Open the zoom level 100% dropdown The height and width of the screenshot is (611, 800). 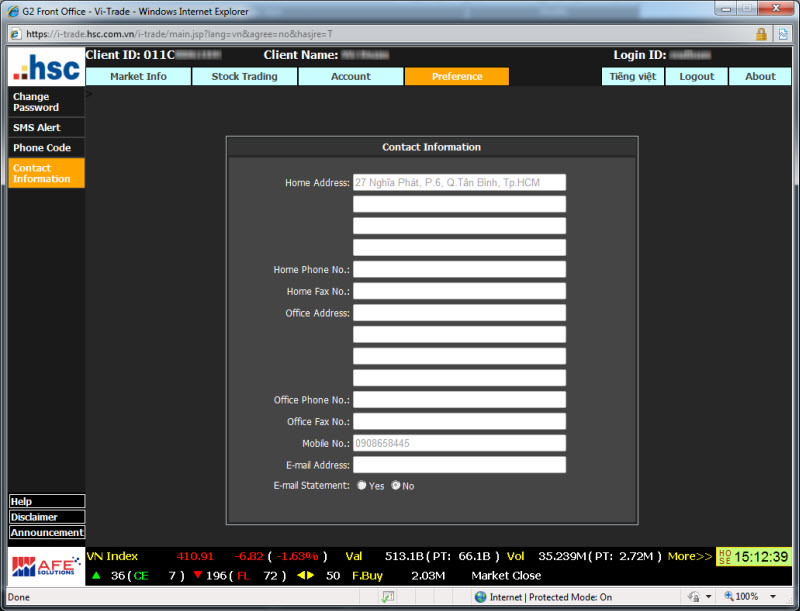(x=775, y=597)
